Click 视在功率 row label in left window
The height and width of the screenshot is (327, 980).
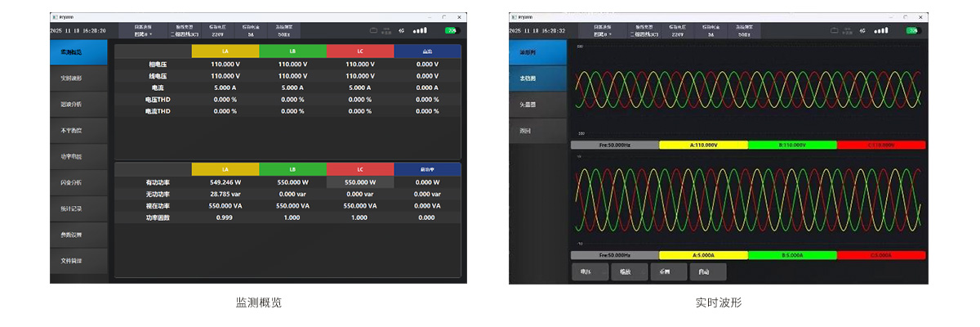(x=158, y=206)
